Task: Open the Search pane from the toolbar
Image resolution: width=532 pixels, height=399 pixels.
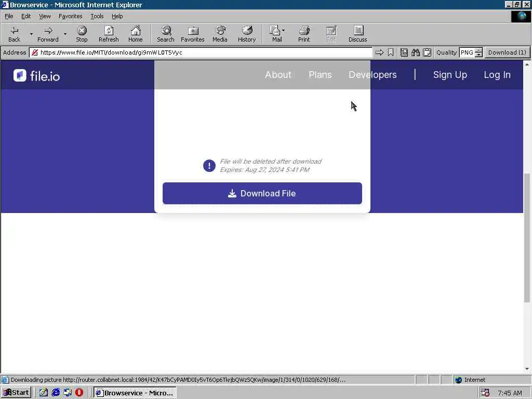Action: (166, 34)
